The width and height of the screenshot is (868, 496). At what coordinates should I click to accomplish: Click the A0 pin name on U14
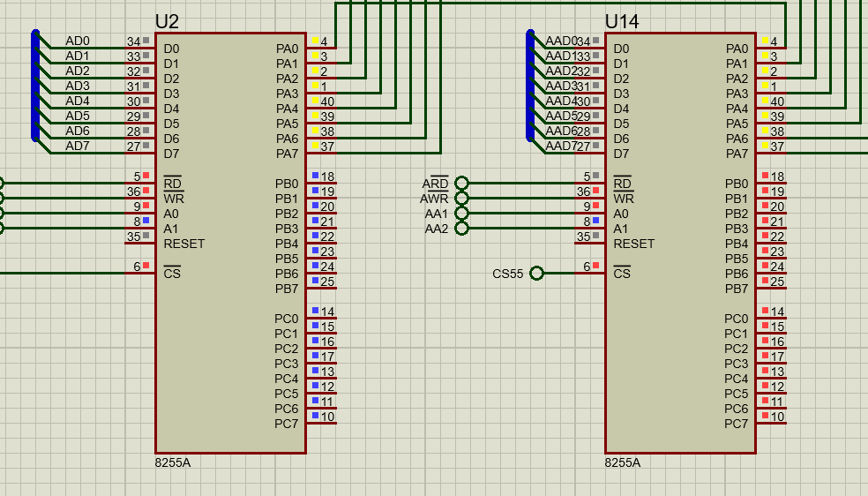point(620,214)
